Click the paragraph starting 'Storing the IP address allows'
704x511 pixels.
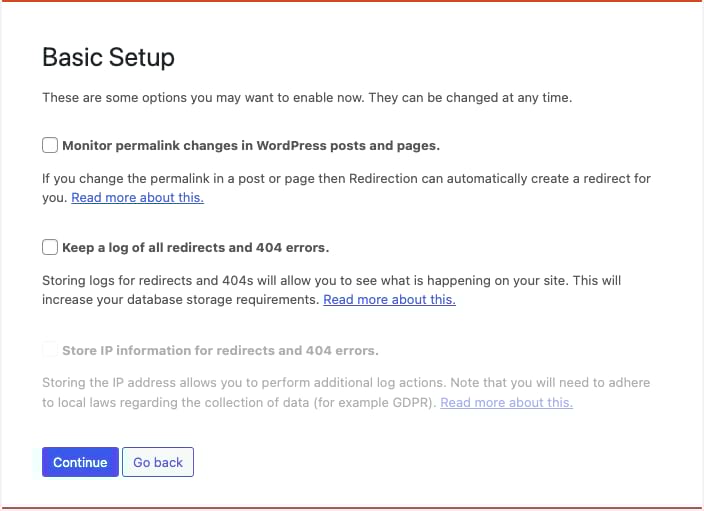pos(346,392)
